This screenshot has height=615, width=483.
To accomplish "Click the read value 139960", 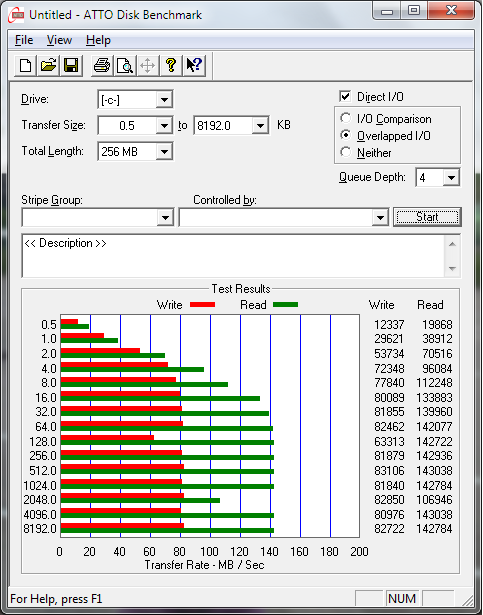I will click(434, 412).
